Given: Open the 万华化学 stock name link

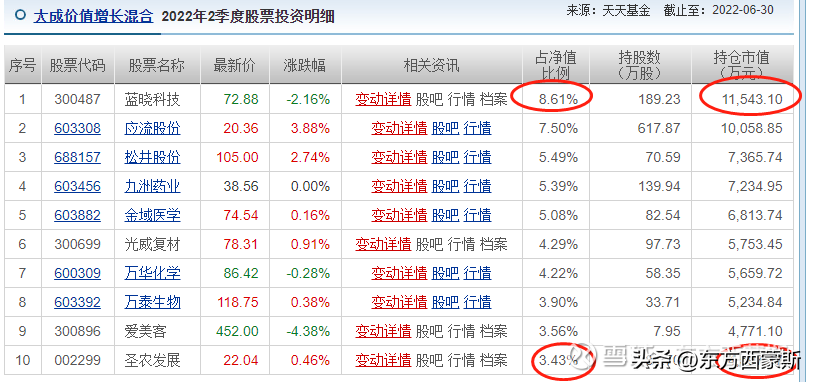Looking at the screenshot, I should [152, 273].
